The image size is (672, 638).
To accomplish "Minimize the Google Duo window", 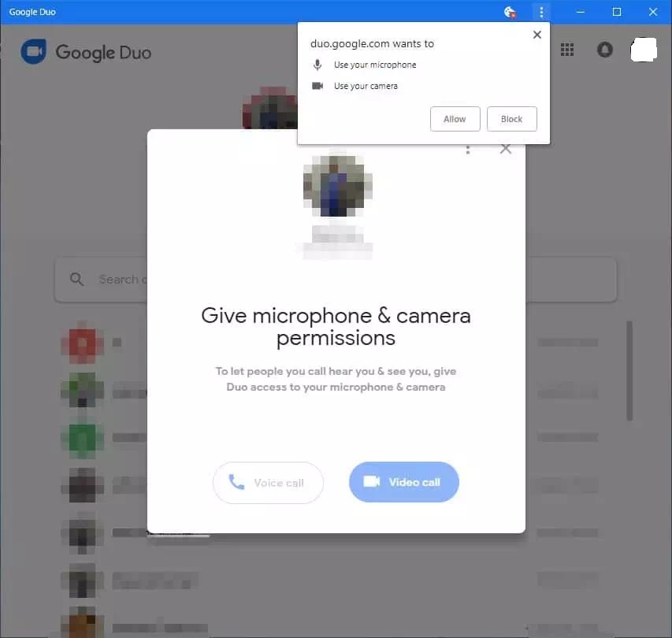I will 581,12.
